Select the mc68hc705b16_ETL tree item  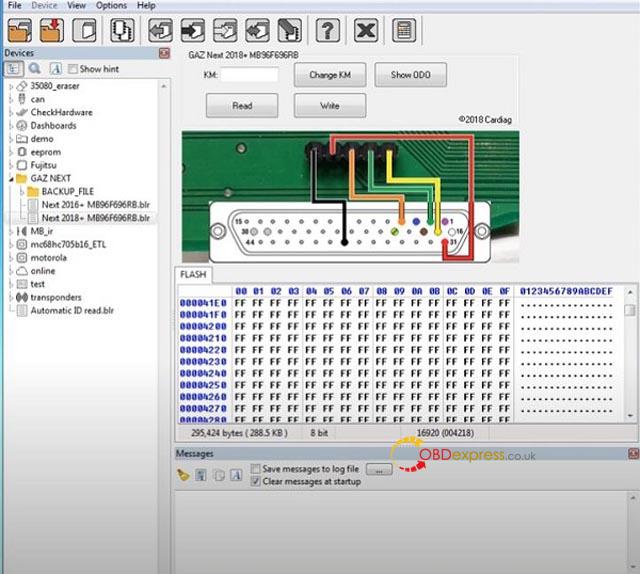pyautogui.click(x=68, y=245)
